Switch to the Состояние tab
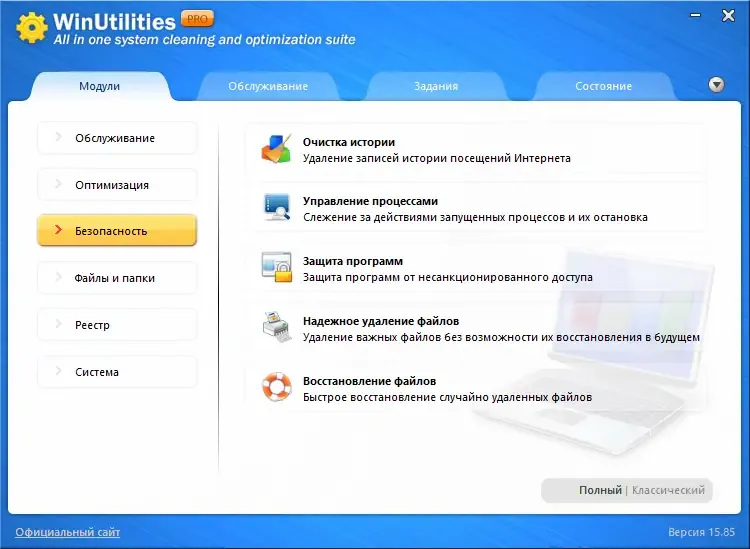 604,86
